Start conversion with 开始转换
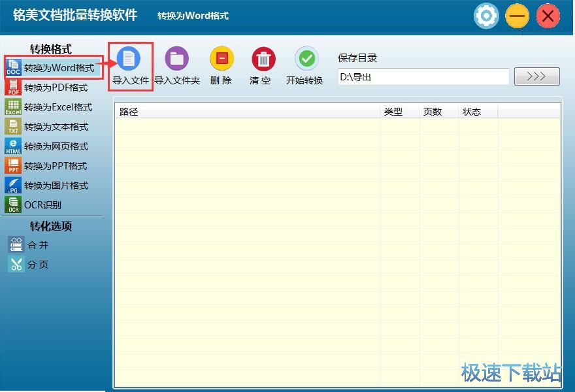Image resolution: width=575 pixels, height=392 pixels. point(305,67)
